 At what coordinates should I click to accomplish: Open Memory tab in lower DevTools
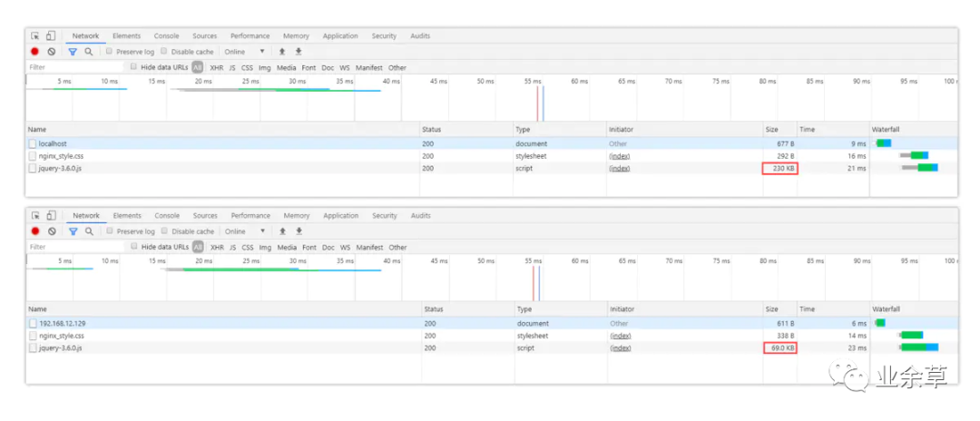[297, 216]
